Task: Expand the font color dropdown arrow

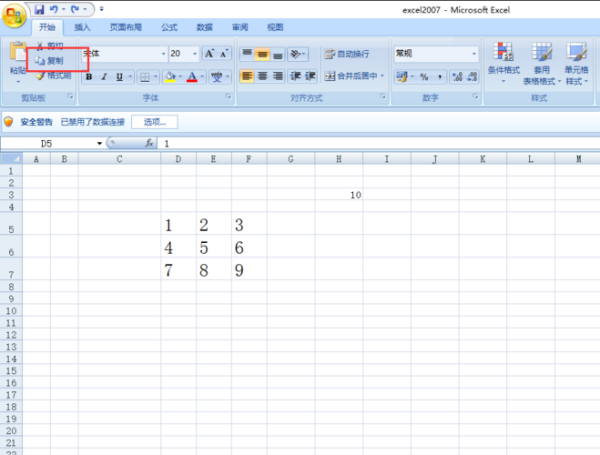Action: [x=202, y=77]
